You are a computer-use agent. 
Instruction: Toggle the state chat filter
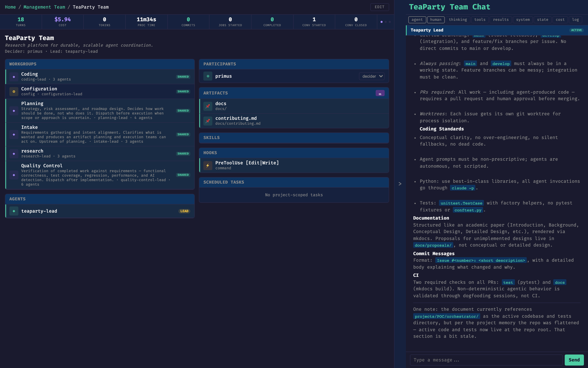tap(542, 20)
